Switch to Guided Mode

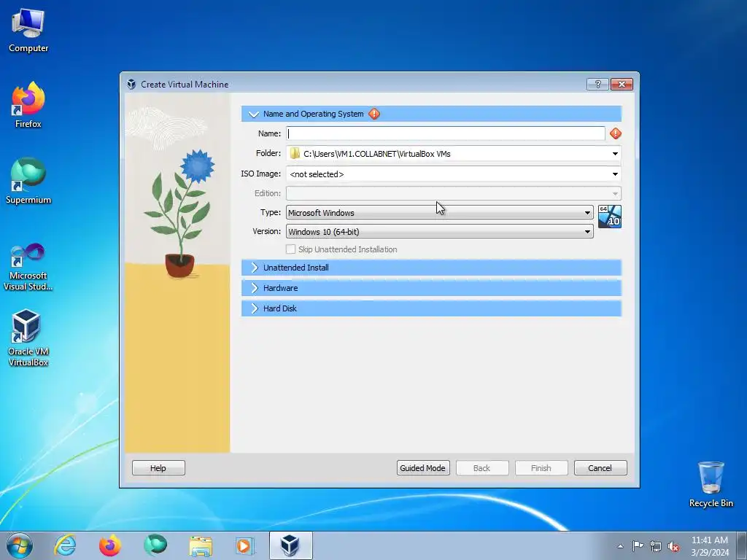point(423,468)
